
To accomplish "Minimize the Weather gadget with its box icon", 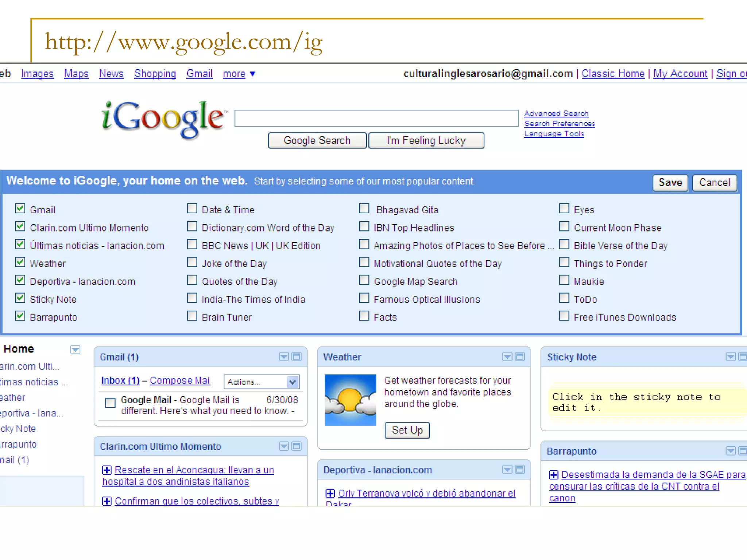I will pyautogui.click(x=520, y=357).
